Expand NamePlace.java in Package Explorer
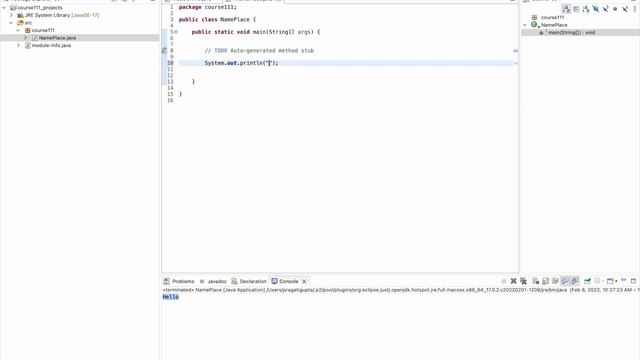Screen dimensions: 640x360 click(x=25, y=38)
